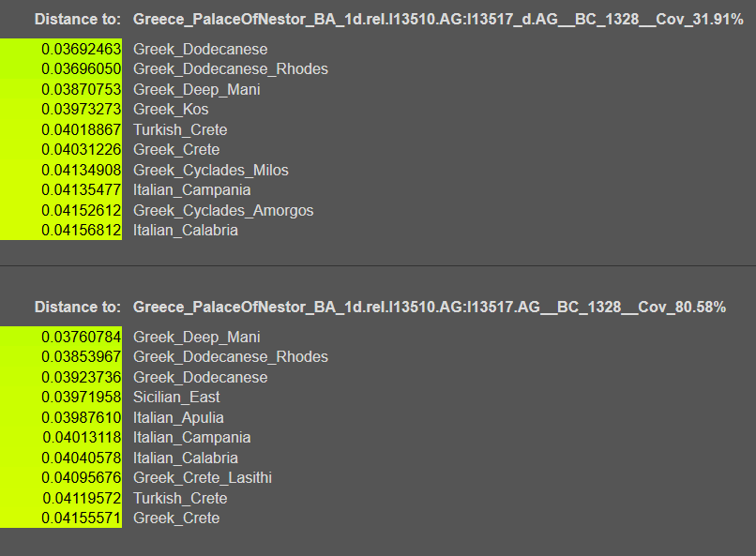Click the distance value 0.04013118
Viewport: 756px width, 556px height.
pos(82,438)
